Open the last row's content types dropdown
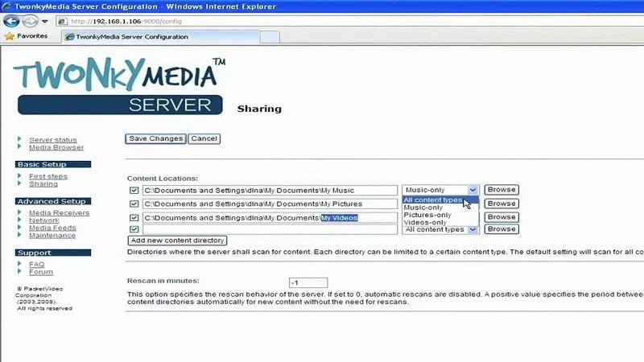Image resolution: width=644 pixels, height=362 pixels. 440,230
